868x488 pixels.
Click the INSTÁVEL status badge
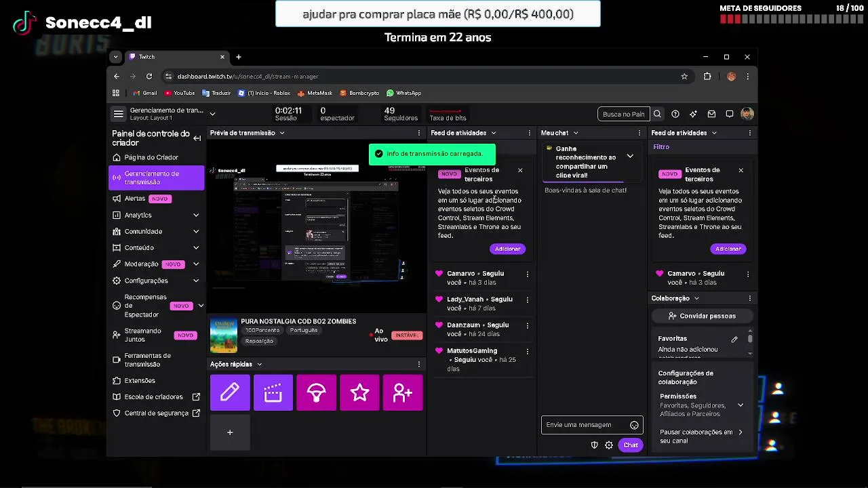(406, 335)
